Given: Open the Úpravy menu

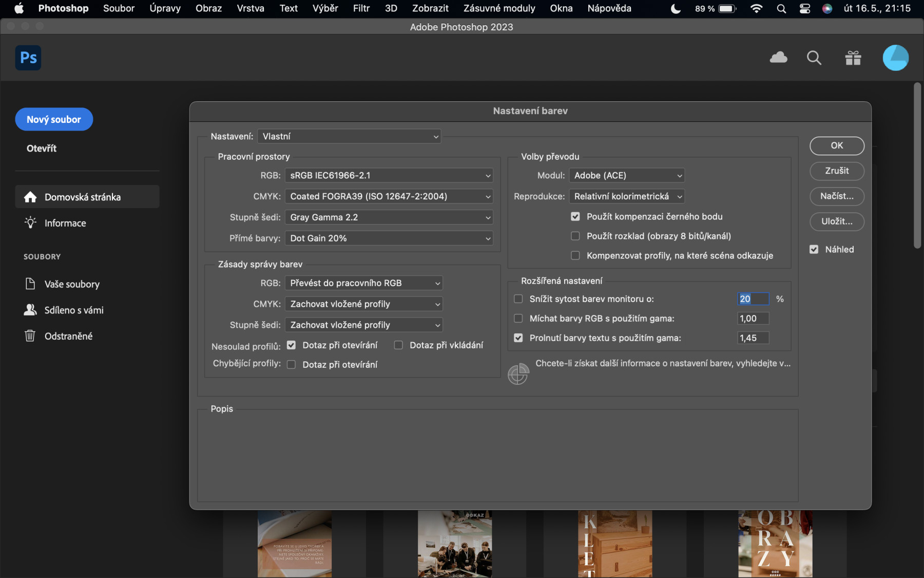Looking at the screenshot, I should coord(165,8).
